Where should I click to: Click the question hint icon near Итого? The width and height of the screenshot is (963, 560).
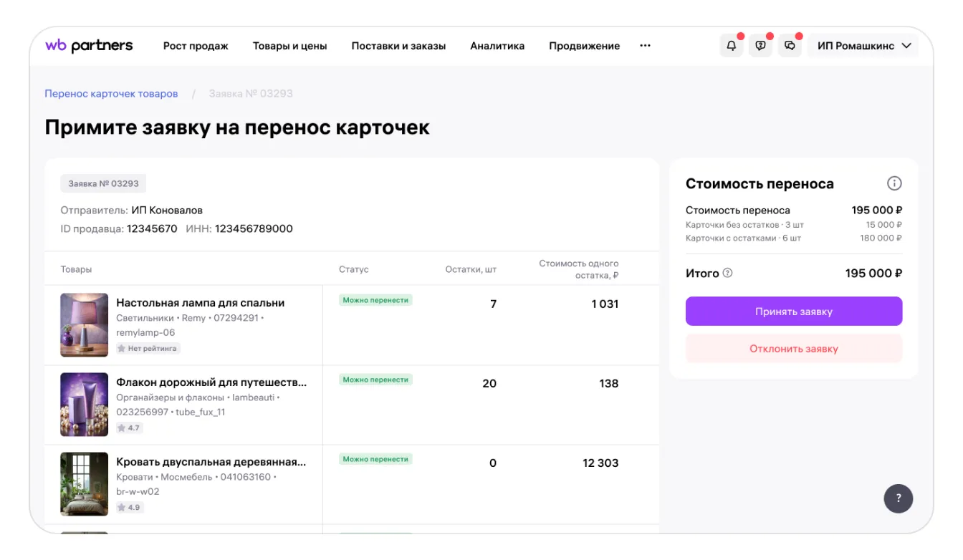pyautogui.click(x=728, y=273)
